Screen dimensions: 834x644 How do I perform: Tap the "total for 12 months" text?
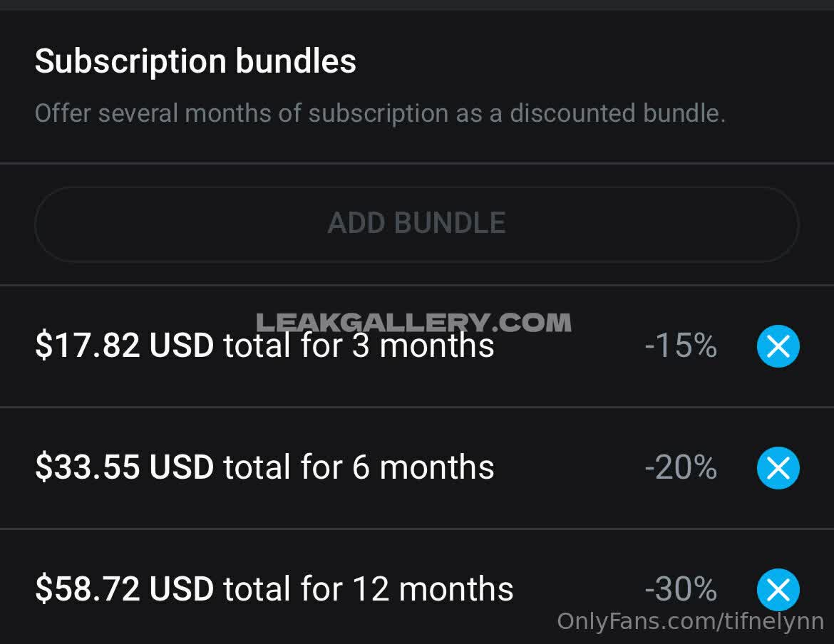(x=368, y=590)
